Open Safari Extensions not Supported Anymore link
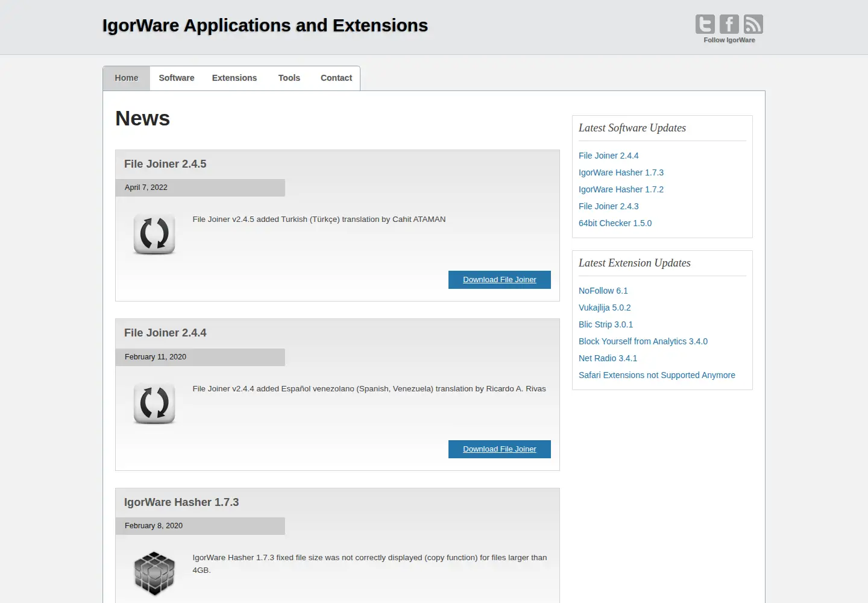 [657, 375]
